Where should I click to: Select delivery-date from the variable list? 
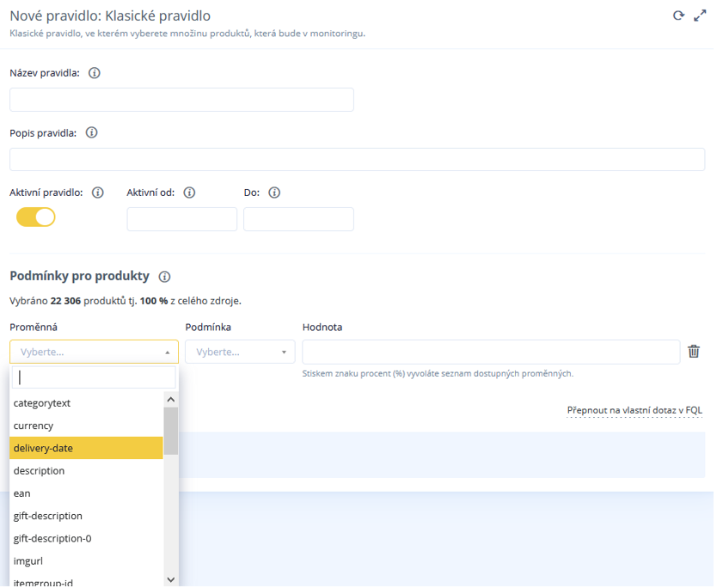86,448
